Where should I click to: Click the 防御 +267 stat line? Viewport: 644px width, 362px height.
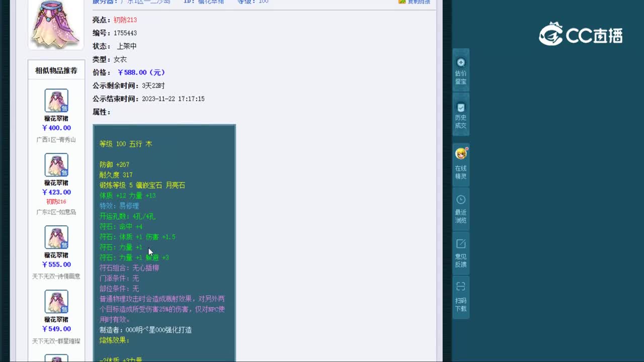point(114,165)
